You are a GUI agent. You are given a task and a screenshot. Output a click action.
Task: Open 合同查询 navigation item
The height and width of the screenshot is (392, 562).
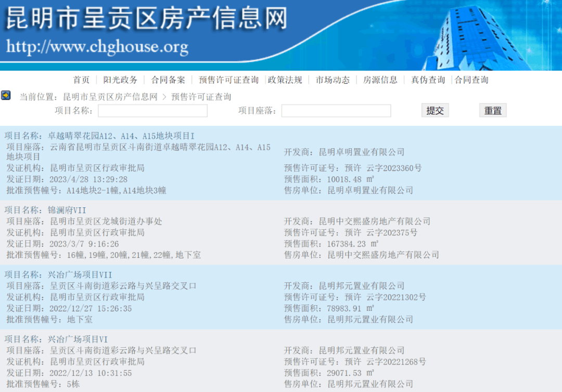click(x=471, y=80)
